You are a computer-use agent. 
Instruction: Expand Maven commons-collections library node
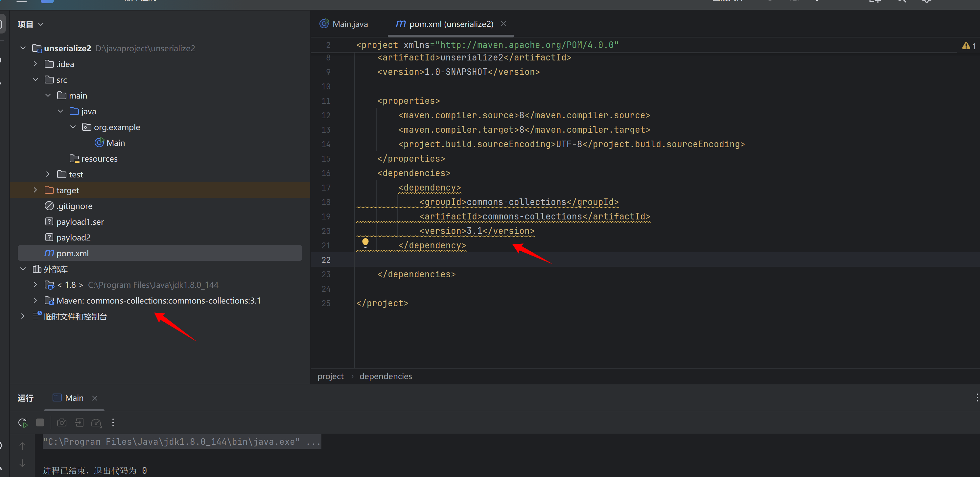click(35, 301)
